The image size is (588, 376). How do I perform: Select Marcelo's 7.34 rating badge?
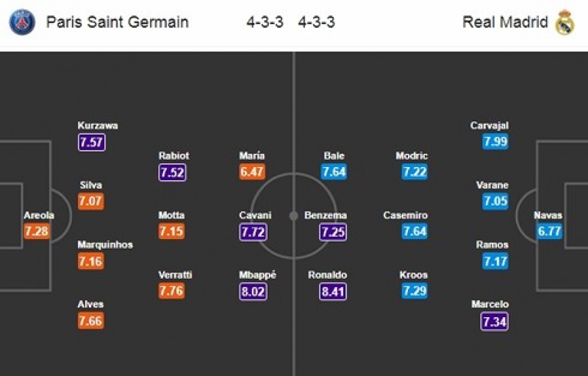495,321
